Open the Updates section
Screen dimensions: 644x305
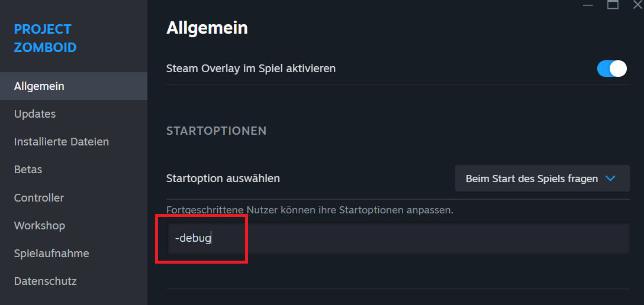[35, 114]
